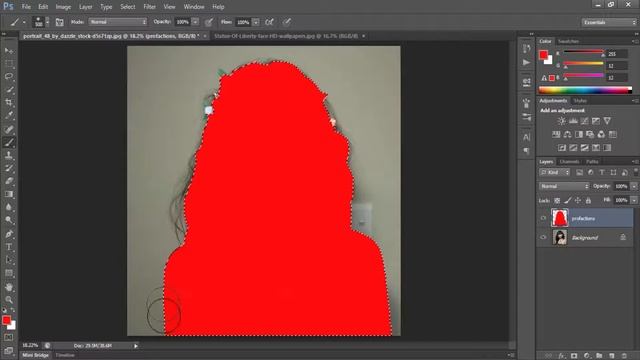The image size is (640, 360).
Task: Switch to the Statue-Of-Liberty document tab
Action: [286, 36]
